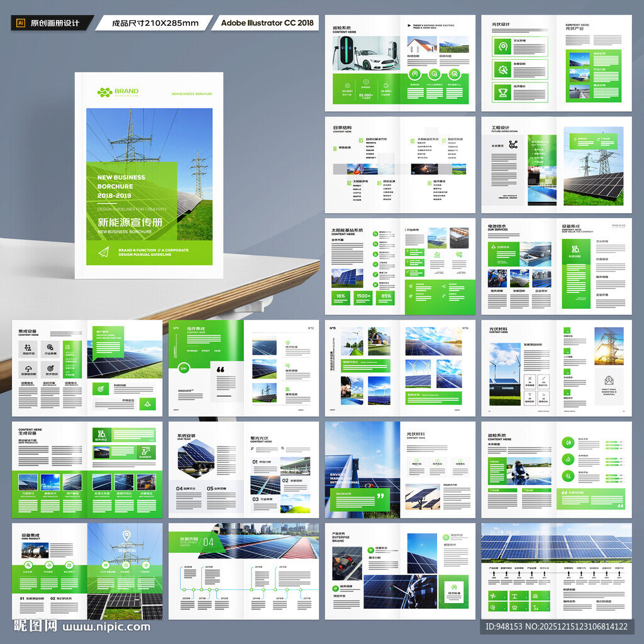The height and width of the screenshot is (644, 644).
Task: Click the 成品尺寸210X285mm label
Action: [x=155, y=23]
